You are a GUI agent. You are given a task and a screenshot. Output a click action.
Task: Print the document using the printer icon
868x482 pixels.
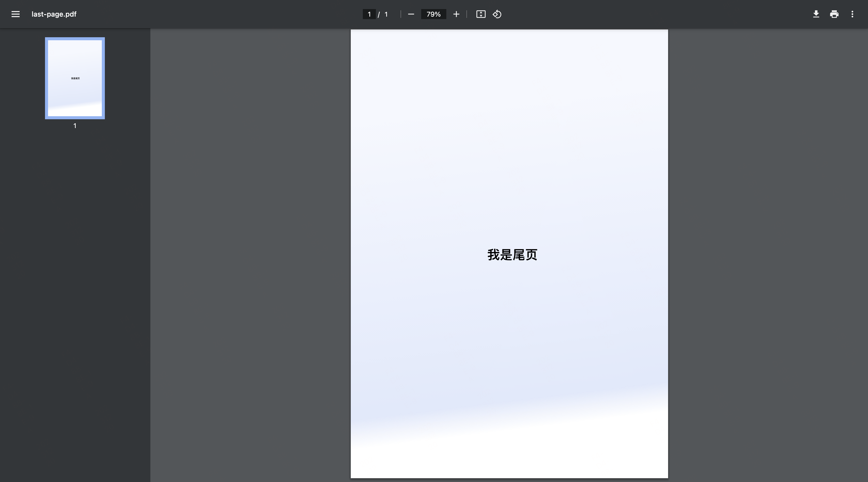click(834, 14)
